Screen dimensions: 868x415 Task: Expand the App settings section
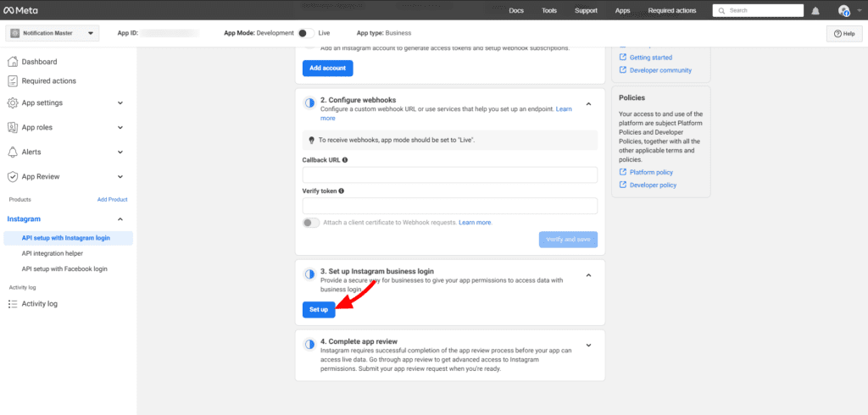120,103
